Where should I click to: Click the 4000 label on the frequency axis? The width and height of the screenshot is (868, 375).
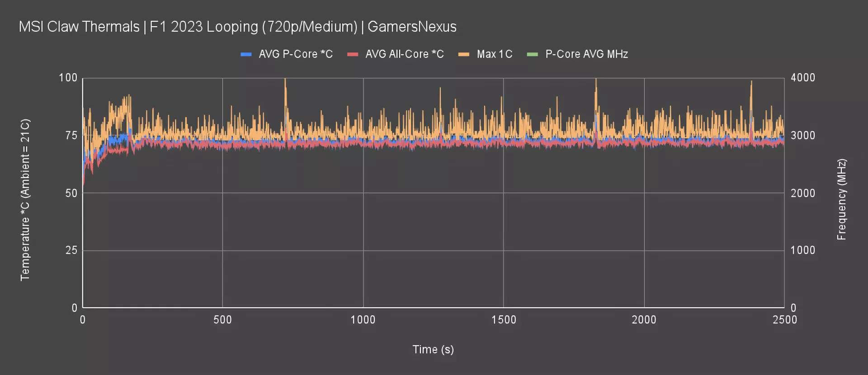[803, 78]
